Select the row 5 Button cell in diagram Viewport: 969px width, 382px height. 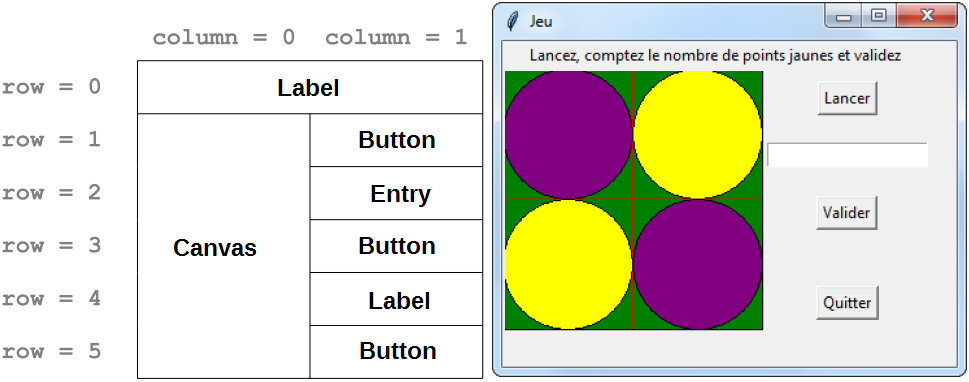click(396, 352)
